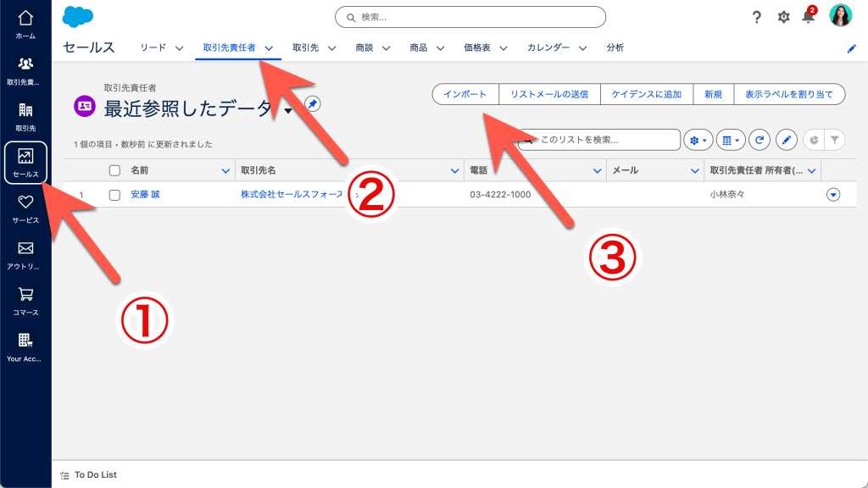
Task: Switch to 分析 tab
Action: click(615, 47)
